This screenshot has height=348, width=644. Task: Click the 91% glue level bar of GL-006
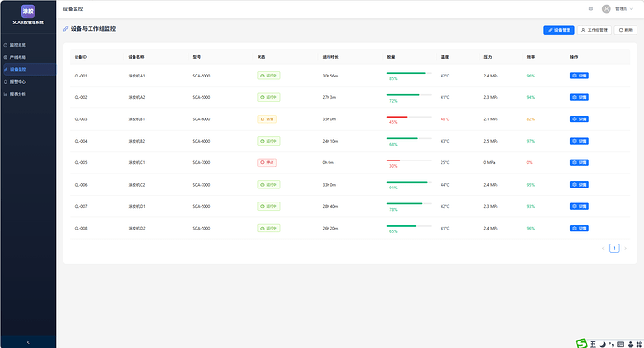[409, 182]
